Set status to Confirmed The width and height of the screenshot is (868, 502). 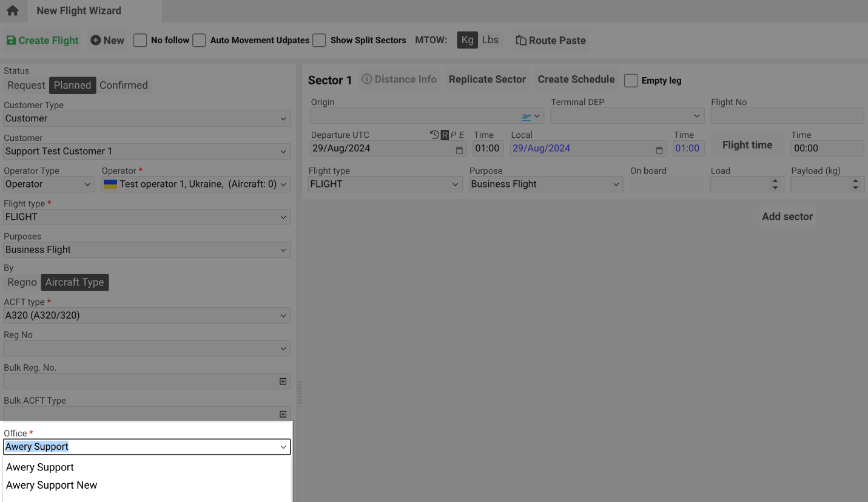point(124,85)
